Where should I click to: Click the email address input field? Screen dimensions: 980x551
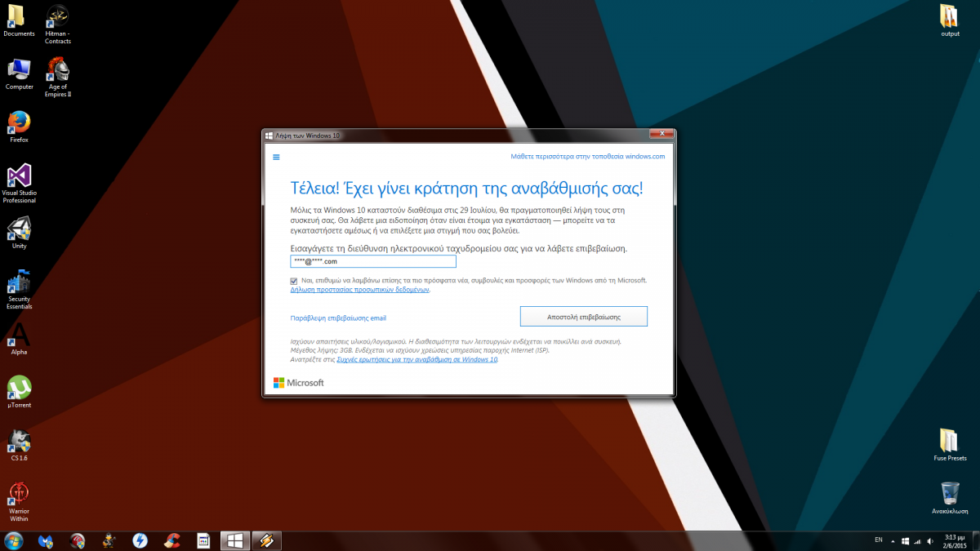373,261
